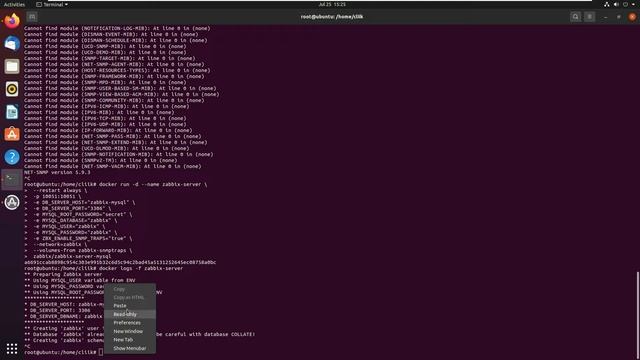The width and height of the screenshot is (640, 360).
Task: Open the Terminal app menu in top bar
Action: [52, 4]
